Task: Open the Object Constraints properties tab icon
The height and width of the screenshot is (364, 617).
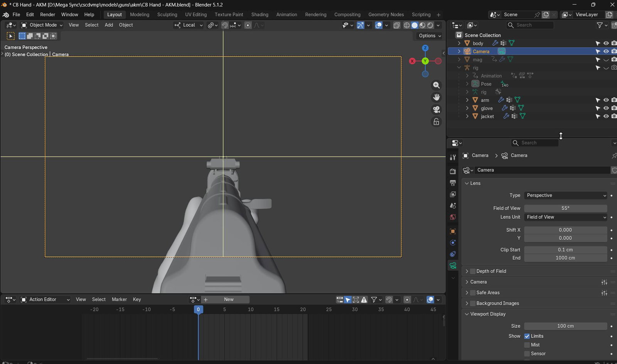Action: pyautogui.click(x=453, y=254)
